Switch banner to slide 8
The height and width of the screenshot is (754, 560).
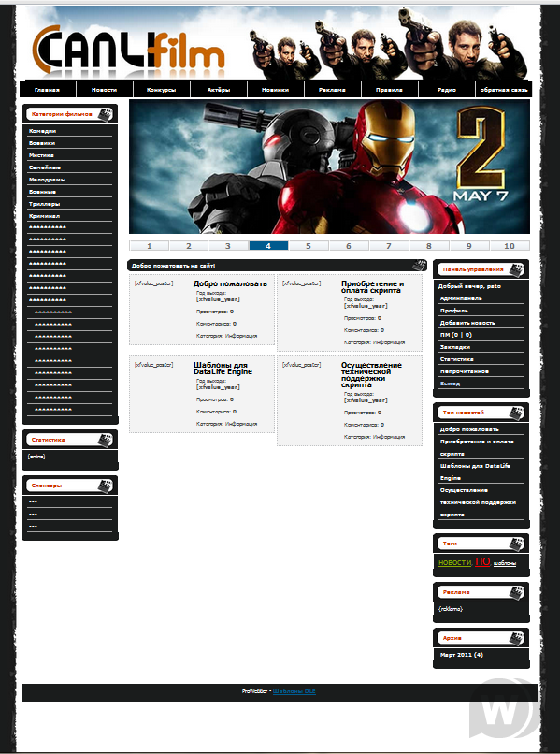pos(429,246)
